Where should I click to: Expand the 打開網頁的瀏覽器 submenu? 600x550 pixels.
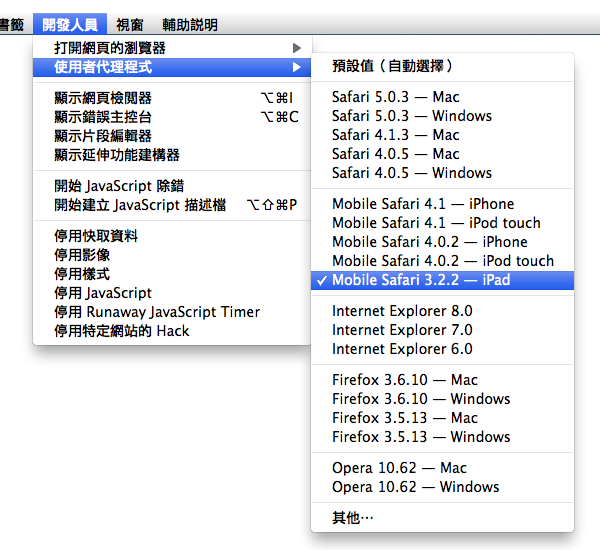110,48
